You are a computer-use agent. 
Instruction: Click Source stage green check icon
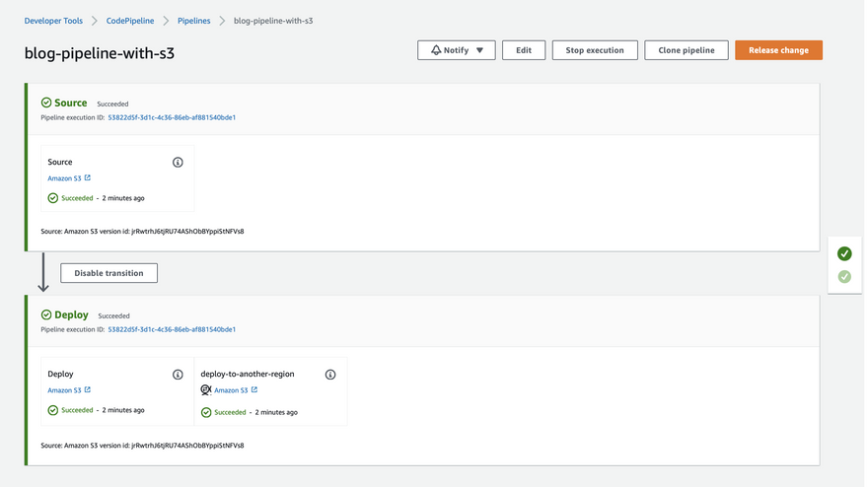pyautogui.click(x=46, y=103)
